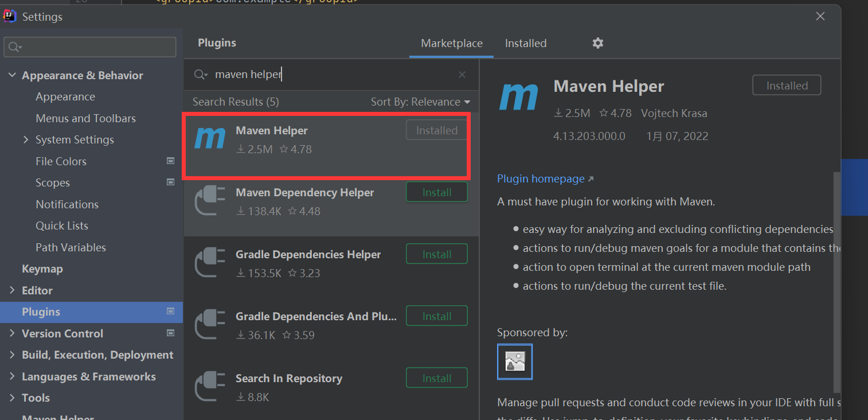Click the version 4.13.203.000.0 text
Image resolution: width=868 pixels, height=420 pixels.
(589, 136)
